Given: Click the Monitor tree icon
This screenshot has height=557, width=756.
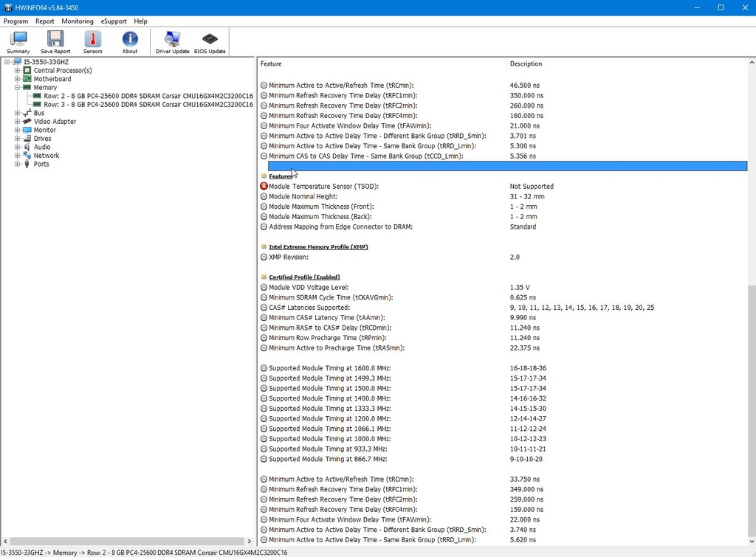Looking at the screenshot, I should (x=27, y=130).
